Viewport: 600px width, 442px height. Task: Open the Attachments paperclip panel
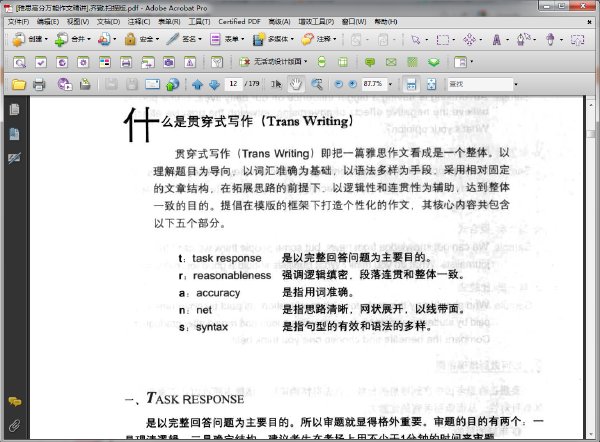pyautogui.click(x=15, y=425)
